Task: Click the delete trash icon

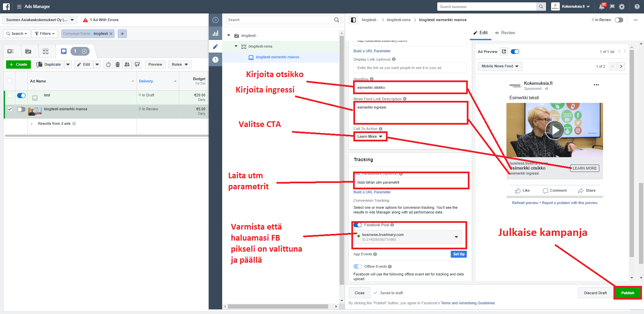Action: (117, 65)
